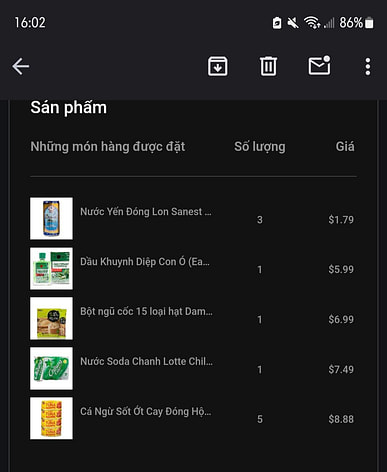Tap the Wi-Fi status icon
387x472 pixels.
tap(312, 23)
